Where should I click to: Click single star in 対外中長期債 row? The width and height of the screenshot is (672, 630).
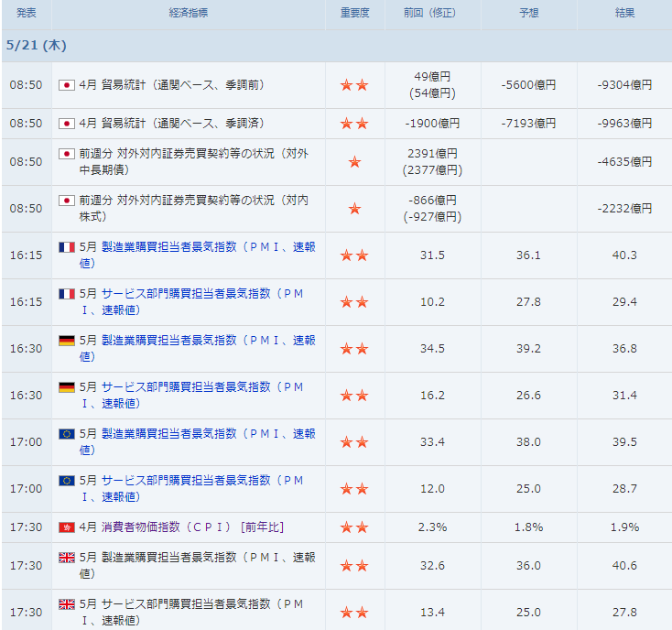coord(354,161)
